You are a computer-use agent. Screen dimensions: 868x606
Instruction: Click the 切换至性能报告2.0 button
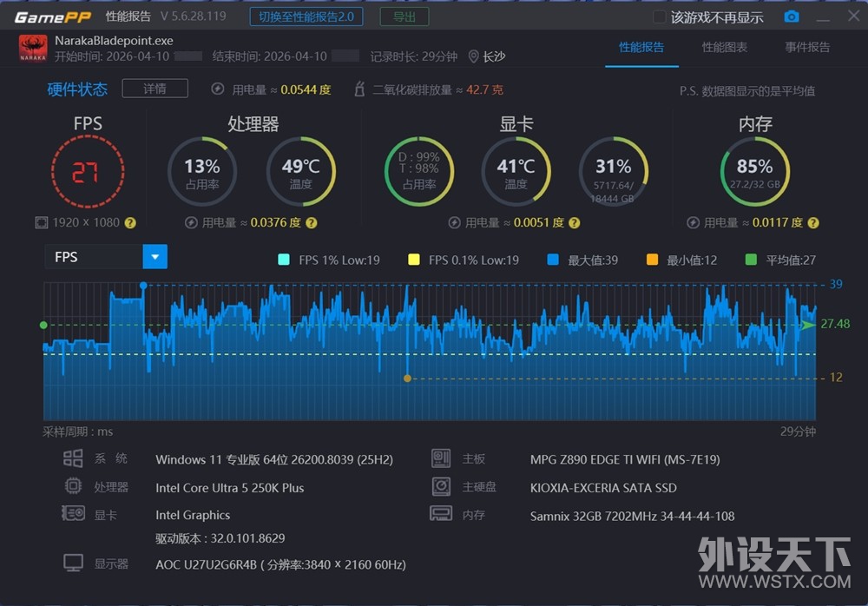pyautogui.click(x=306, y=16)
